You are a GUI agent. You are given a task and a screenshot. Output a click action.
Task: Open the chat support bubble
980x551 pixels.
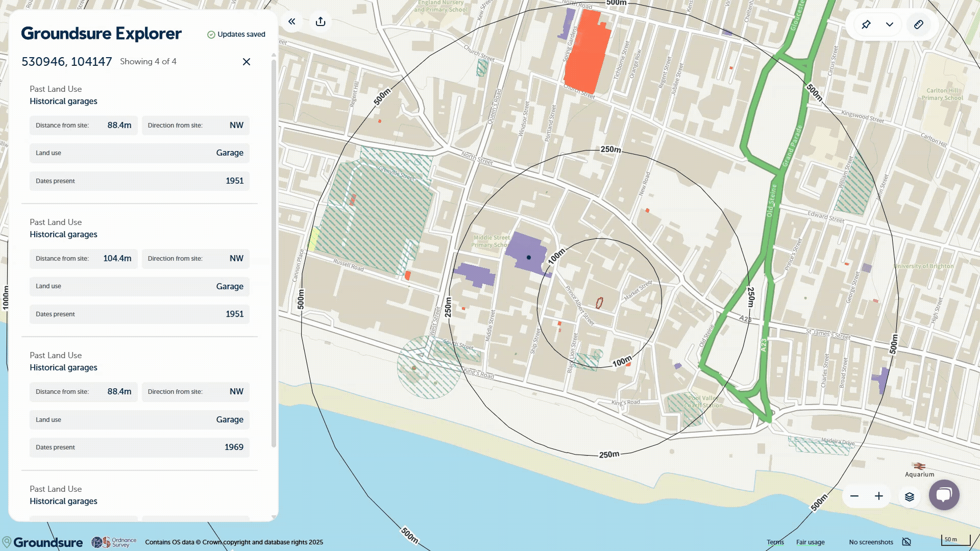tap(944, 495)
